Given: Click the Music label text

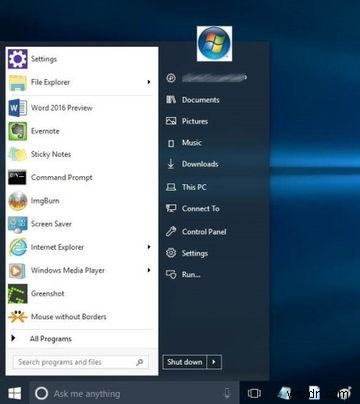Looking at the screenshot, I should pos(192,143).
